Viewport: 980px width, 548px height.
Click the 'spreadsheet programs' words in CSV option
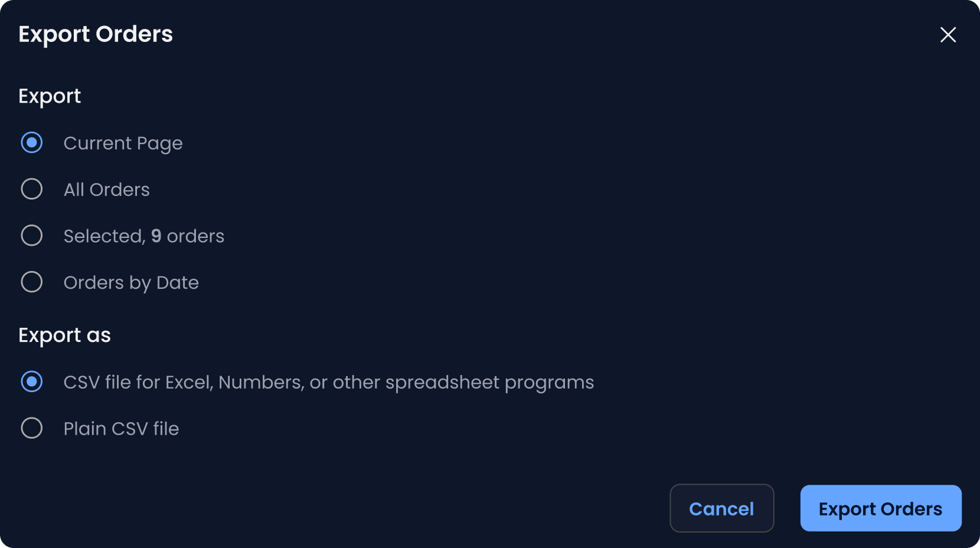pyautogui.click(x=489, y=383)
